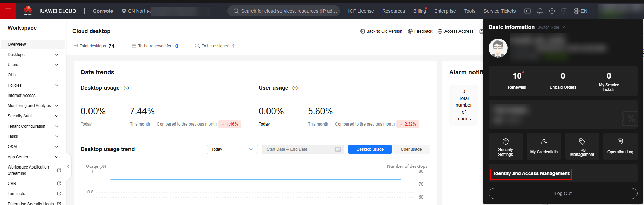This screenshot has height=205, width=644.
Task: Click the Huawei Cloud logo
Action: tap(28, 11)
